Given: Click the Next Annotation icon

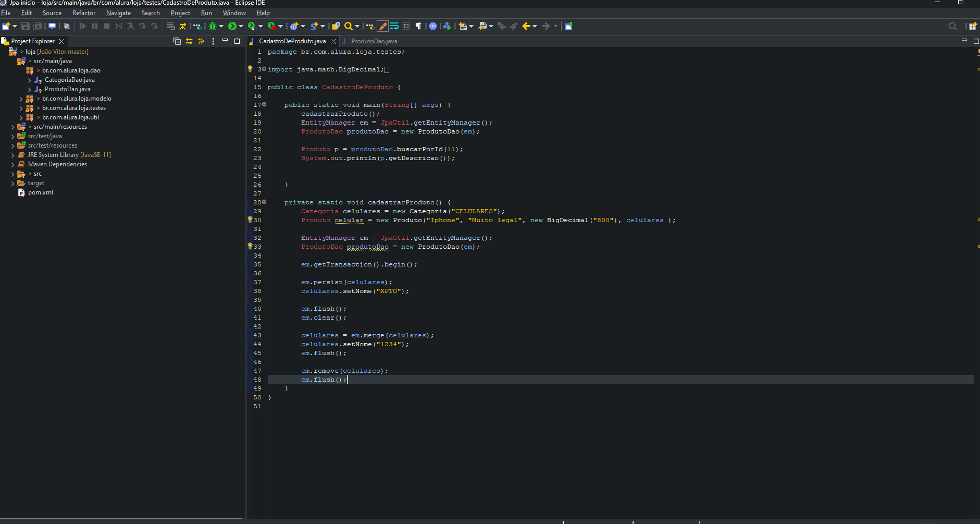Looking at the screenshot, I should [463, 26].
